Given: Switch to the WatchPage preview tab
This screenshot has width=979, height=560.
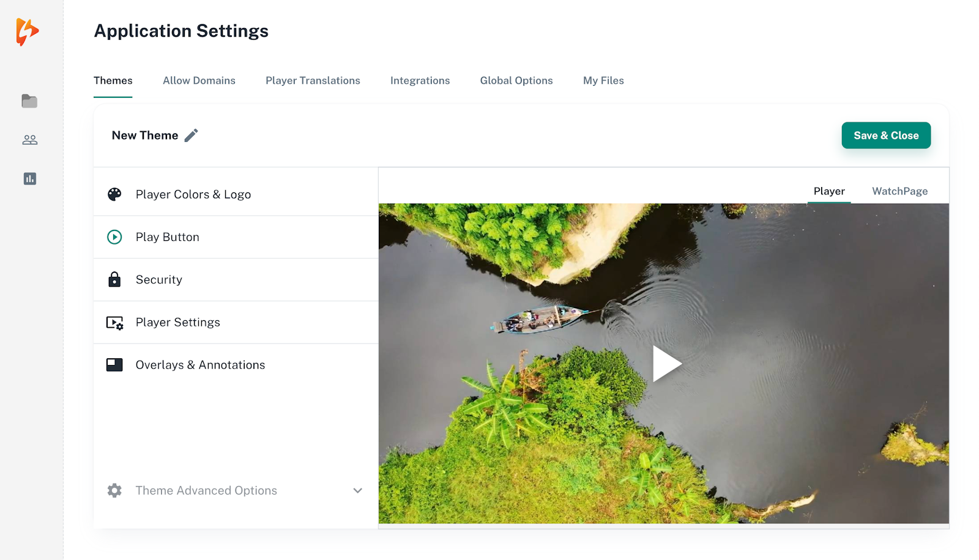Looking at the screenshot, I should pos(899,191).
